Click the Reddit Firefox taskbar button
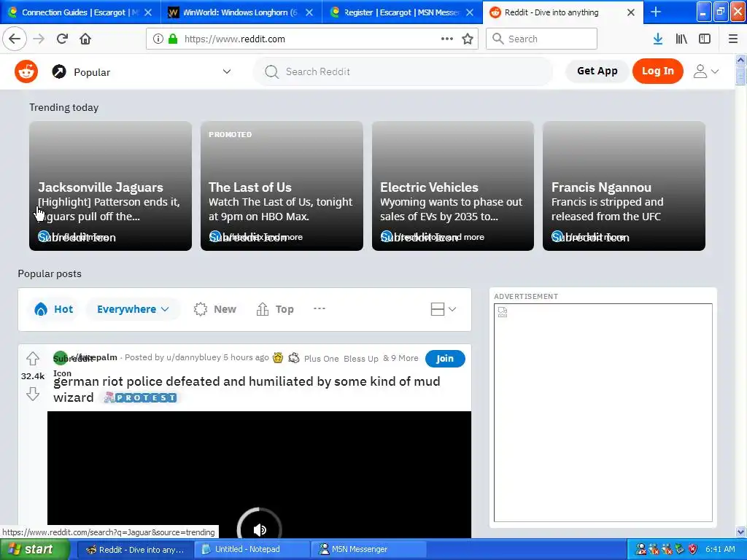747x560 pixels. [x=136, y=550]
